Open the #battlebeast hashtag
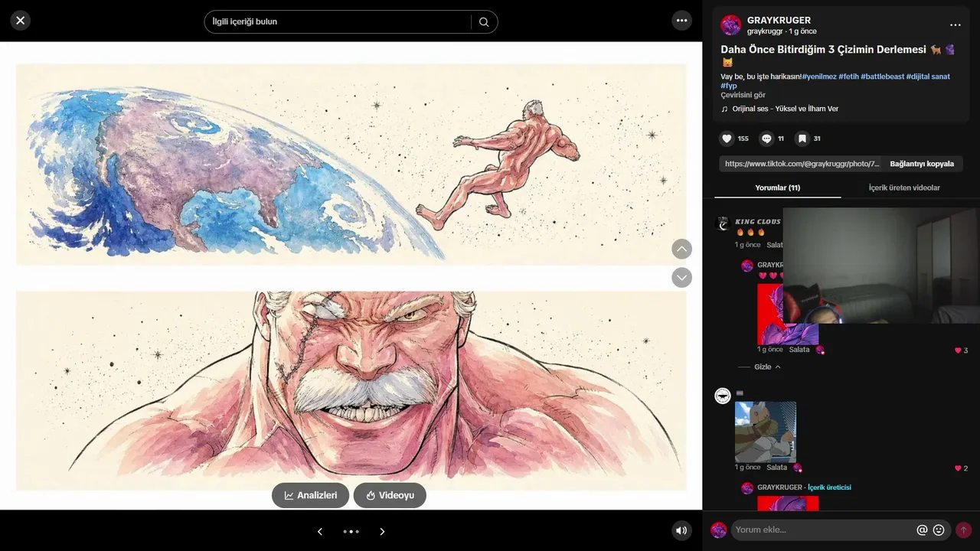980x551 pixels. coord(882,77)
